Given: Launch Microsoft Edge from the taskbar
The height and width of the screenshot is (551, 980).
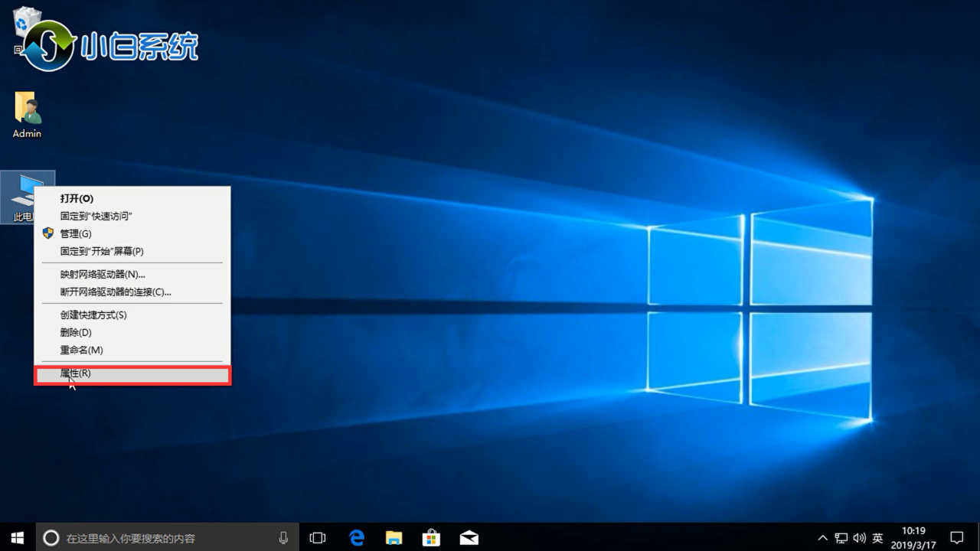Looking at the screenshot, I should (x=357, y=538).
